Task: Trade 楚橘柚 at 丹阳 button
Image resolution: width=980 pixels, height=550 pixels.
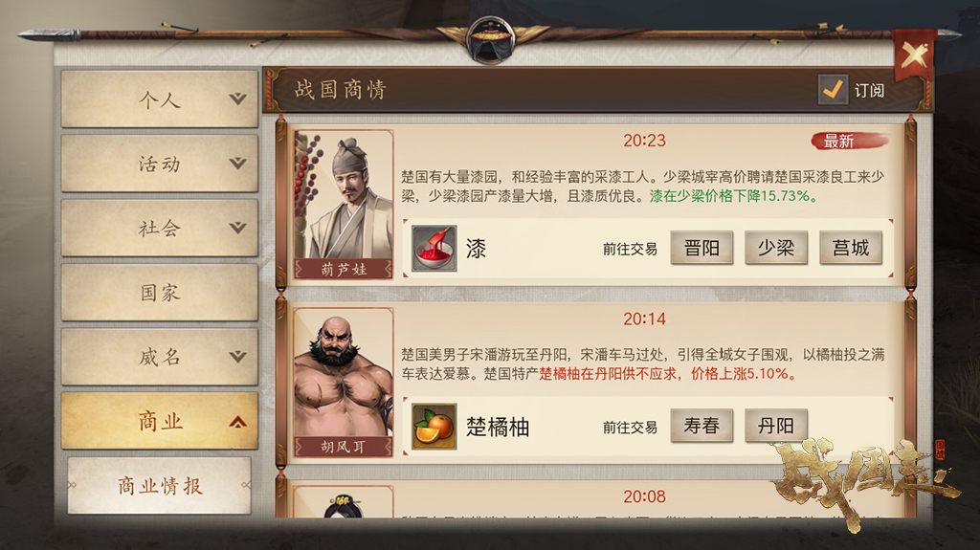Action: click(775, 426)
